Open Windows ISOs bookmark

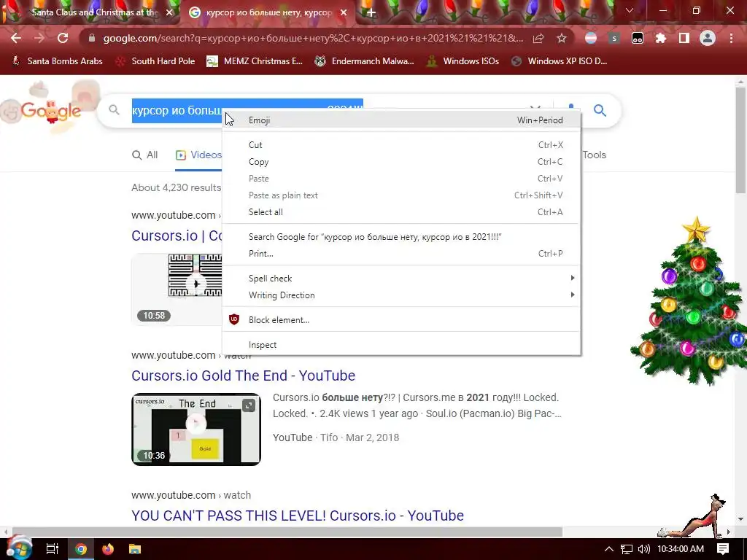coord(462,61)
